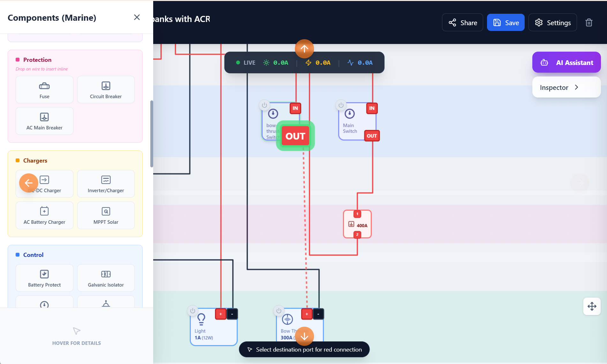607x364 pixels.
Task: Open the AI Assistant
Action: [x=566, y=62]
